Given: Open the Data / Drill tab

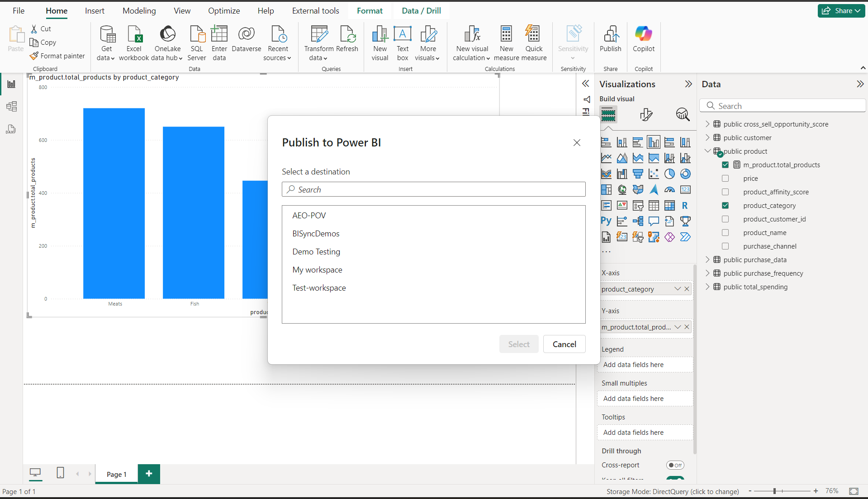Looking at the screenshot, I should point(421,11).
